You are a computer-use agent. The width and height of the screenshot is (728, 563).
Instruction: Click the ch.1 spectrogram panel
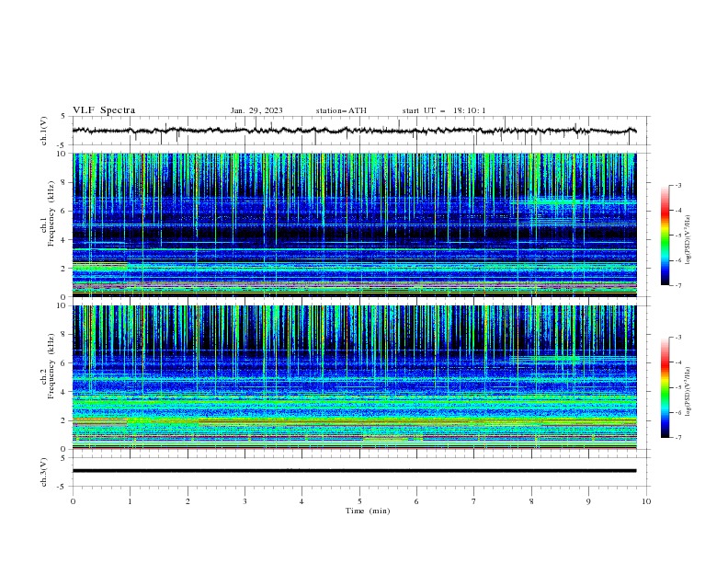pos(354,224)
